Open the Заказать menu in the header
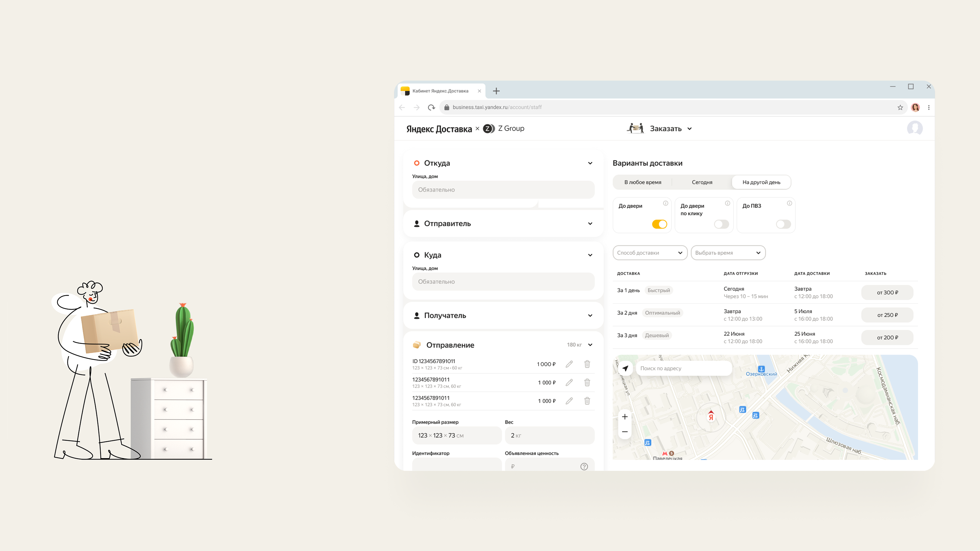This screenshot has width=980, height=551. (671, 129)
